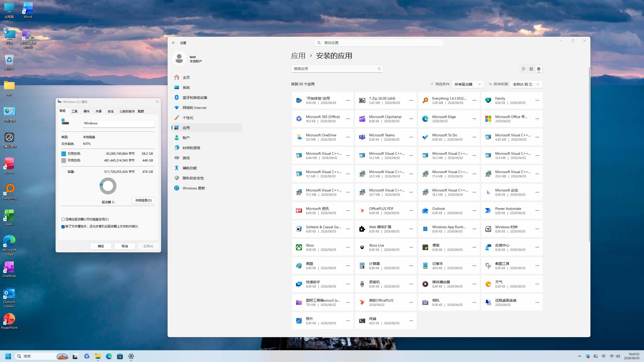Click 确定 in the properties dialog

(101, 246)
